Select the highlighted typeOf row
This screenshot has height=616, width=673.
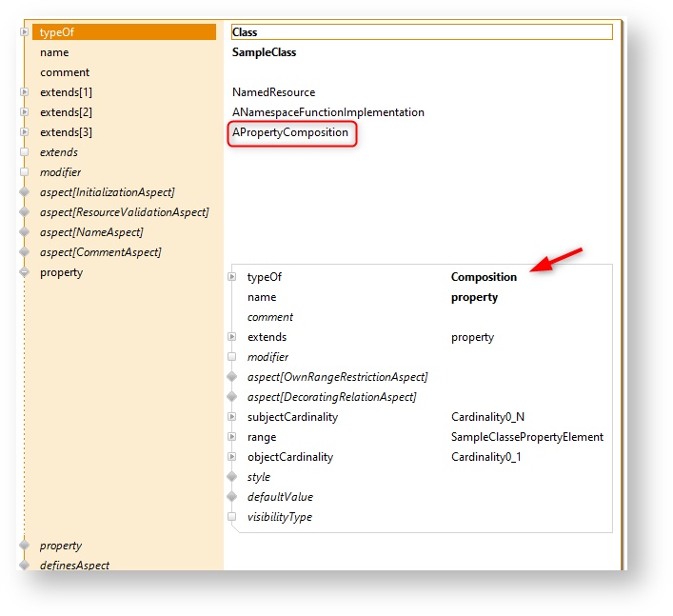pos(124,32)
